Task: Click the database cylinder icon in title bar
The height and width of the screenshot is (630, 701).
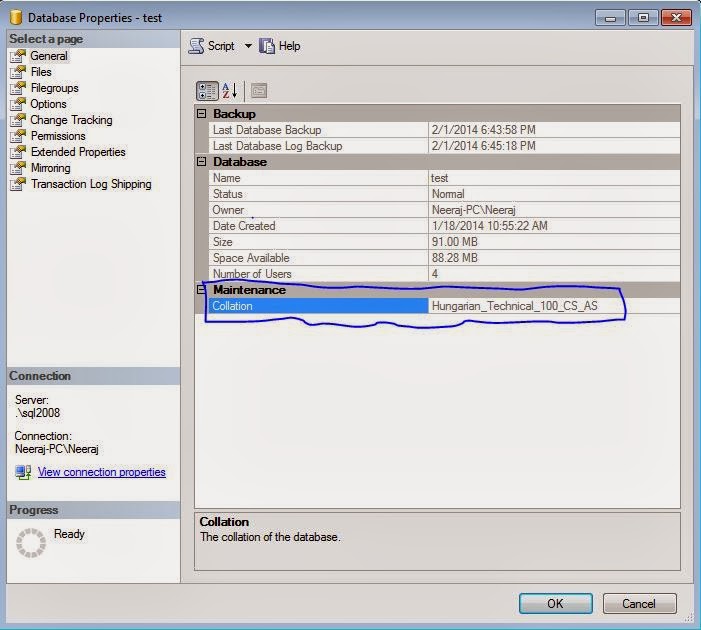Action: (x=16, y=17)
